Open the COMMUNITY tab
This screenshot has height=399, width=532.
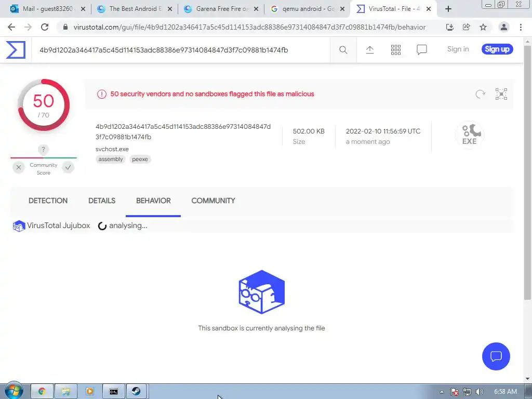click(x=213, y=201)
